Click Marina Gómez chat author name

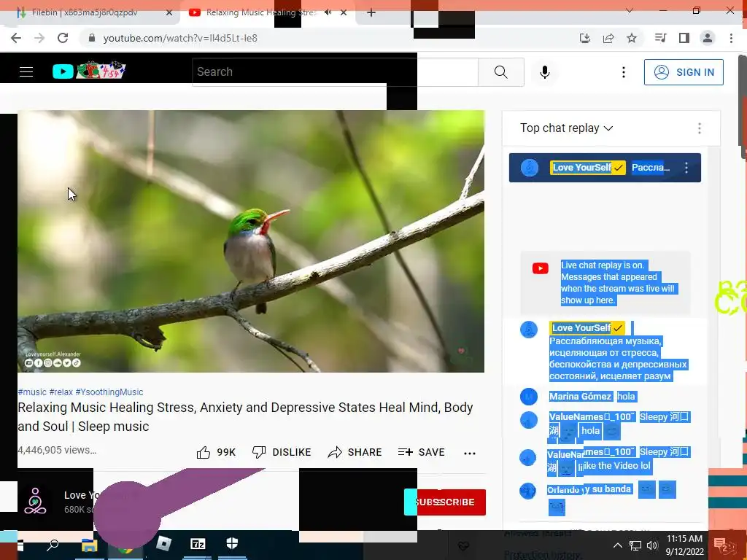pos(580,396)
